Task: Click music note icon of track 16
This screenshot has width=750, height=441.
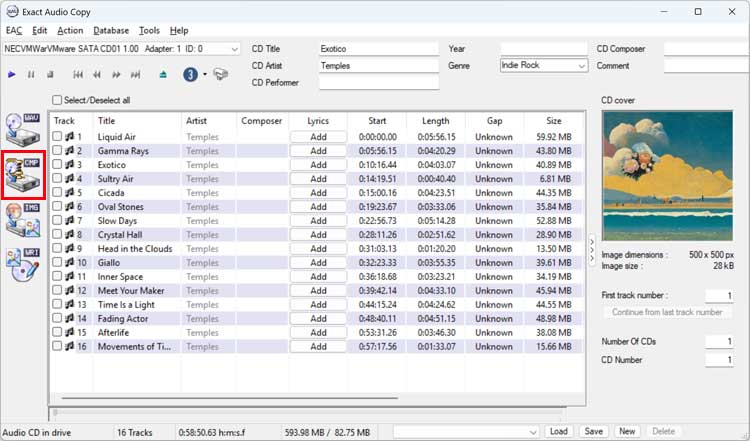Action: coord(70,346)
